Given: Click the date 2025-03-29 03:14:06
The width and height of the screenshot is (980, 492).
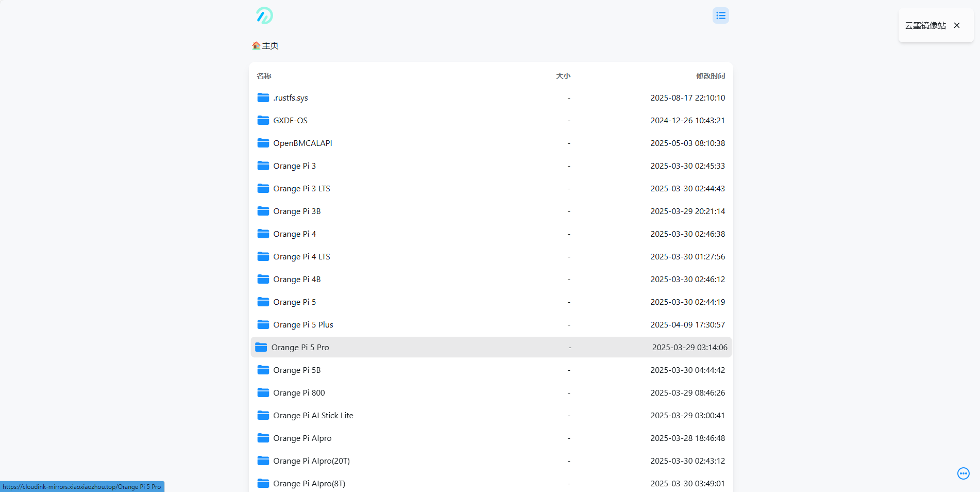Looking at the screenshot, I should coord(689,348).
